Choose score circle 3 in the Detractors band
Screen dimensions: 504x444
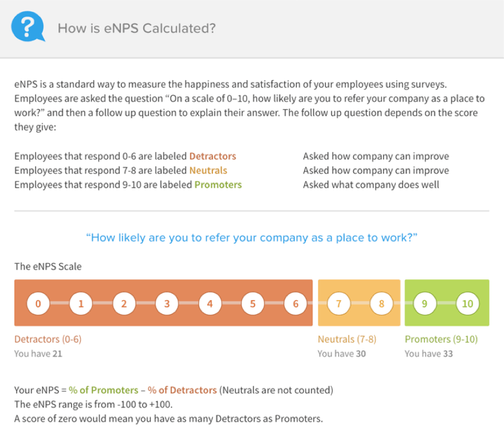click(x=167, y=303)
